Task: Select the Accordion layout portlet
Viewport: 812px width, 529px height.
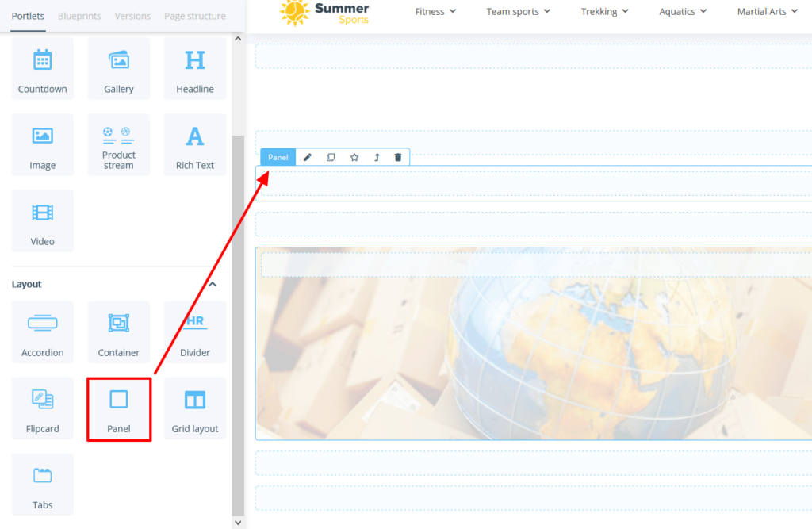Action: (42, 332)
